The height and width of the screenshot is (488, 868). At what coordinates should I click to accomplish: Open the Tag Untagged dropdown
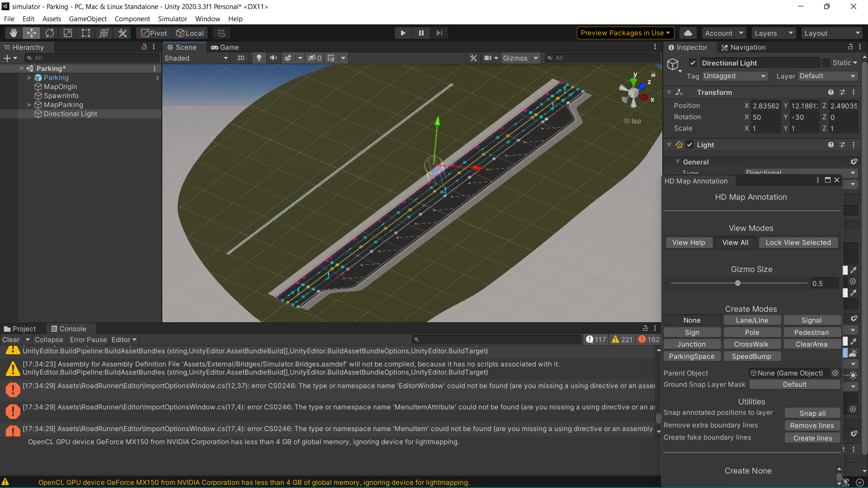[735, 76]
